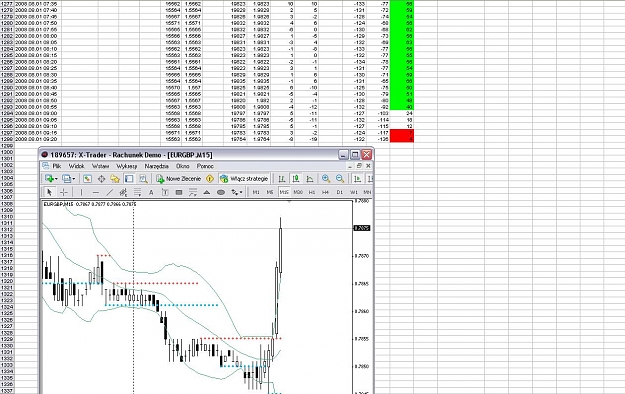Open the Data Window crosshair-circle icon

[101, 179]
